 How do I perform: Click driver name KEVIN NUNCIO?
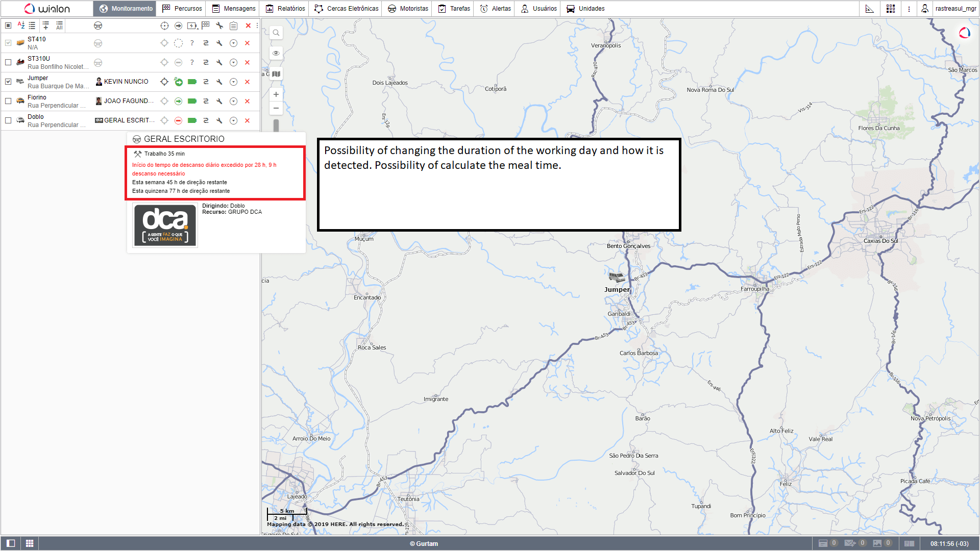pyautogui.click(x=126, y=82)
